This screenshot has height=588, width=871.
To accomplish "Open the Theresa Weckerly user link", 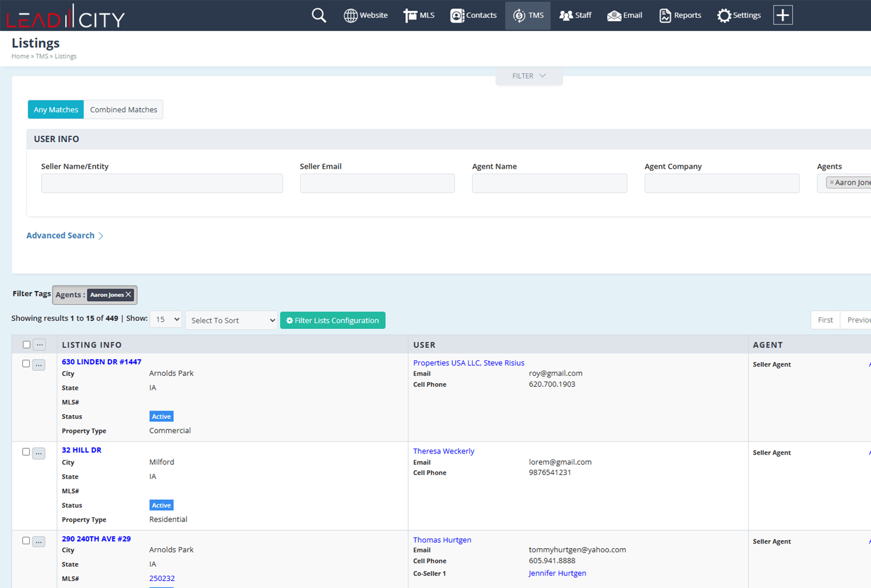I will [443, 451].
